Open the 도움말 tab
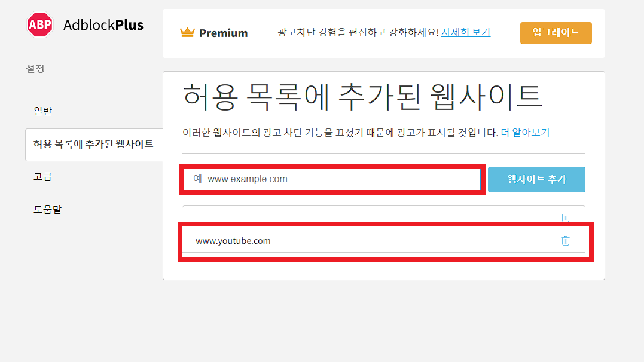Image resolution: width=644 pixels, height=362 pixels. [x=48, y=209]
